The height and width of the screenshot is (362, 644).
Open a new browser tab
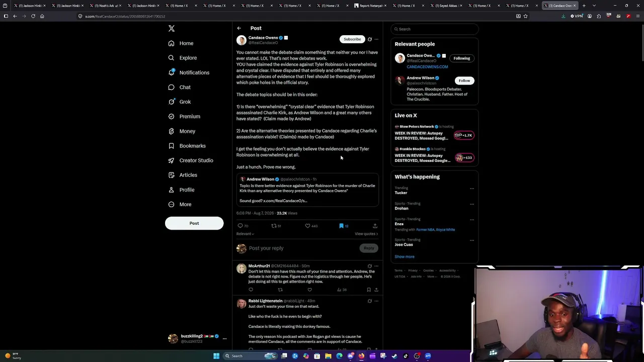pyautogui.click(x=584, y=6)
